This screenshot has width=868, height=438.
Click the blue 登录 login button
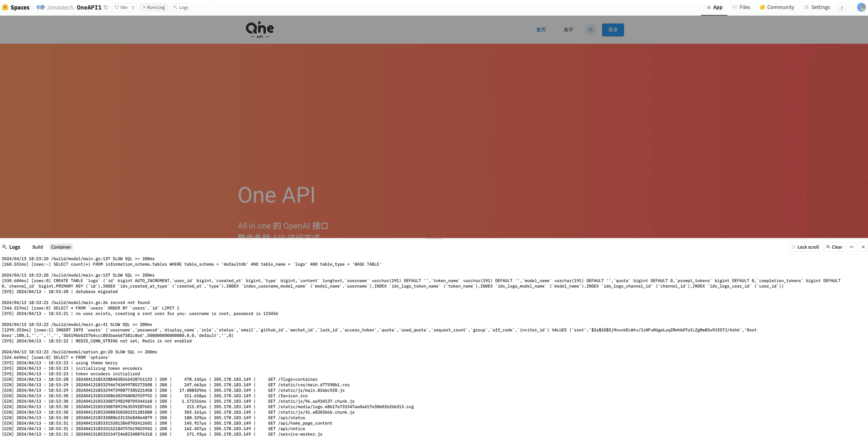click(613, 30)
